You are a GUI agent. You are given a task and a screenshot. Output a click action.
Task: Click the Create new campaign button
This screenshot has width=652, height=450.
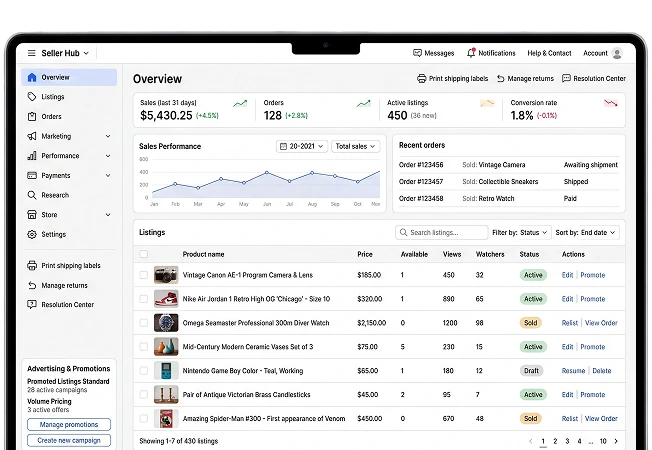[x=69, y=440]
